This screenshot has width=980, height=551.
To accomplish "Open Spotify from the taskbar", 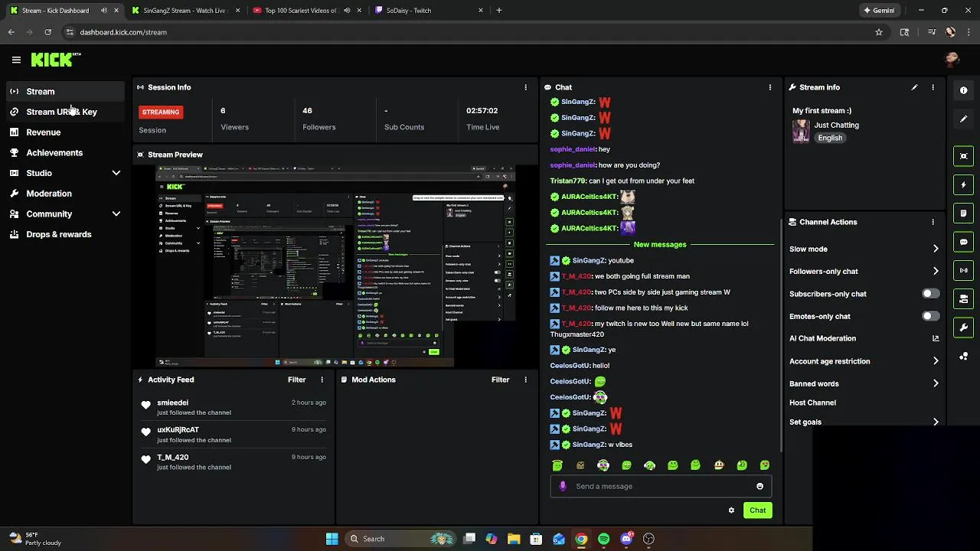I will pyautogui.click(x=604, y=539).
